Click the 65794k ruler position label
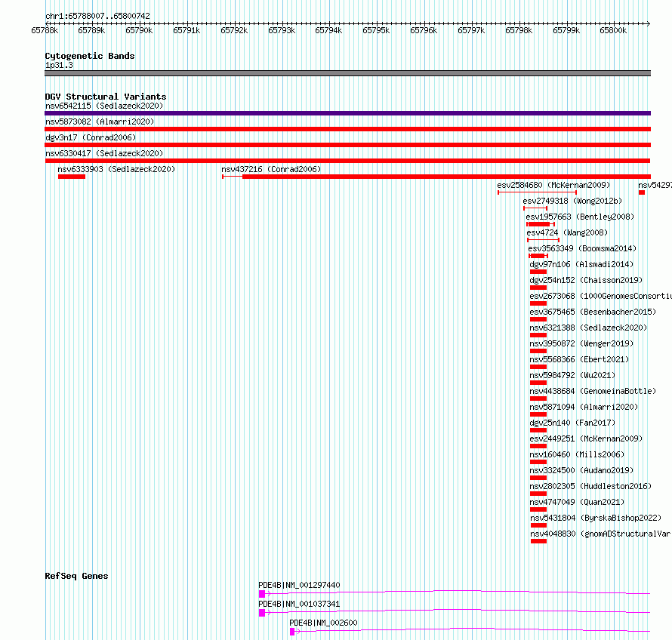Screen dimensions: 672x640 pyautogui.click(x=328, y=30)
